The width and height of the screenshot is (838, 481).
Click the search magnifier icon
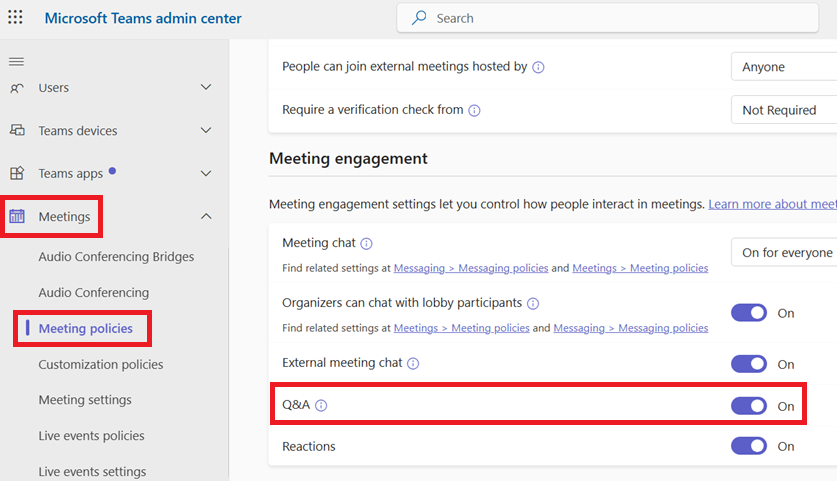(419, 18)
